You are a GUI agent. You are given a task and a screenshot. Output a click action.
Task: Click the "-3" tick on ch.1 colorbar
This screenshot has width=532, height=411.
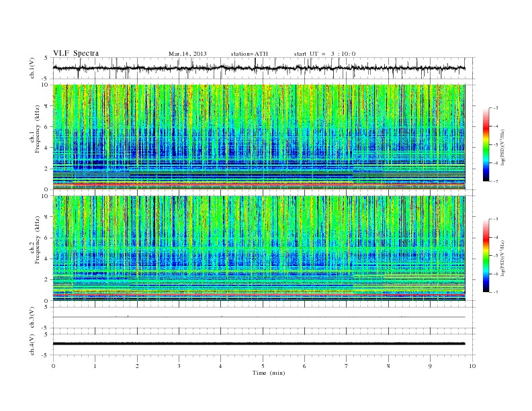pyautogui.click(x=496, y=108)
